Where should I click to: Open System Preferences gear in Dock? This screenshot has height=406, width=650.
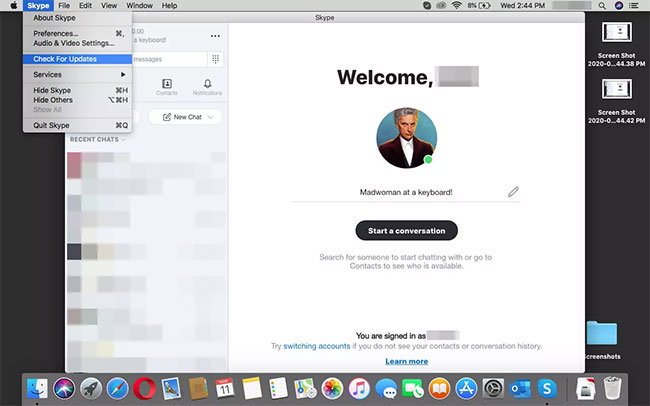pyautogui.click(x=493, y=389)
